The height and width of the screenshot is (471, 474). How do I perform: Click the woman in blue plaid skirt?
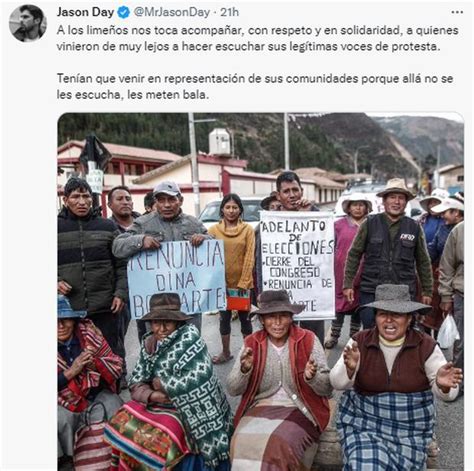tap(395, 377)
